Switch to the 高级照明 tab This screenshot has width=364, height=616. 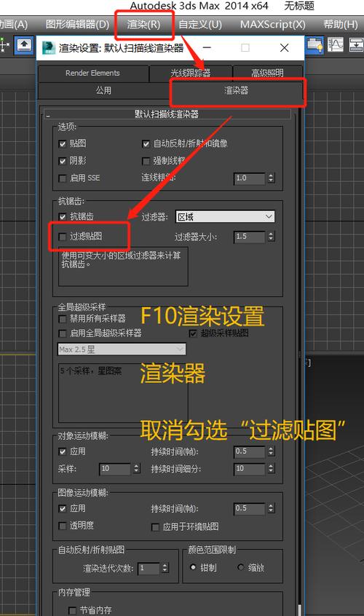point(267,73)
